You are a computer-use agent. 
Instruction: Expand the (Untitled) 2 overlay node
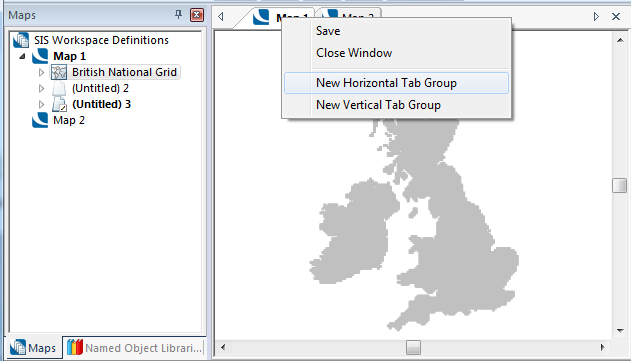pyautogui.click(x=41, y=88)
